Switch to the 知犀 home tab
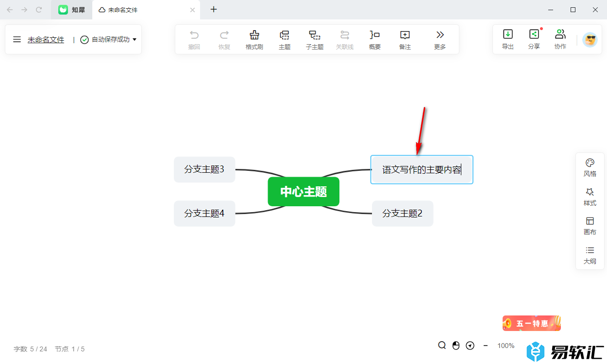This screenshot has height=364, width=607. point(72,10)
